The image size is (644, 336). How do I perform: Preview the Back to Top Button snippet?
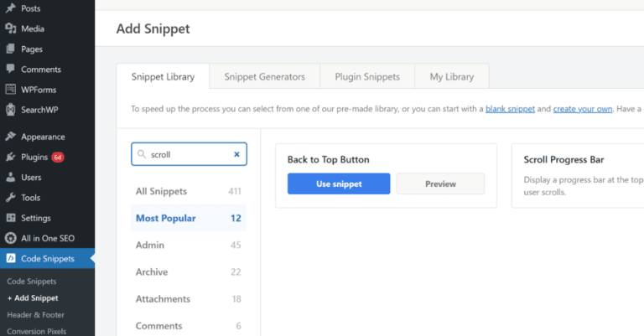pos(440,184)
